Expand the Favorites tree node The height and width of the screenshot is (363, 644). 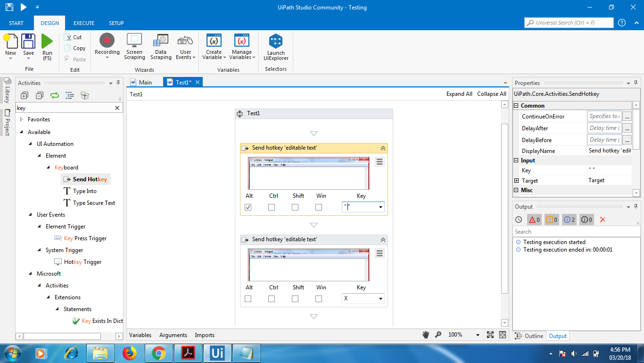pyautogui.click(x=22, y=119)
